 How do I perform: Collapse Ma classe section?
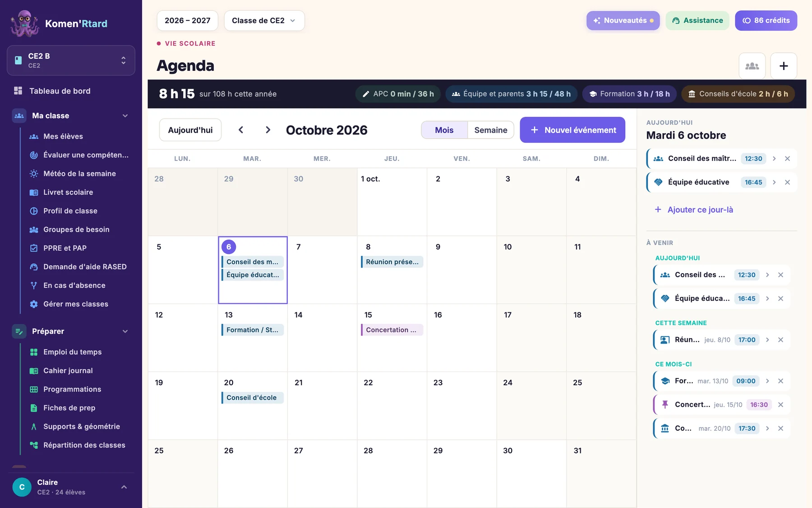(125, 116)
